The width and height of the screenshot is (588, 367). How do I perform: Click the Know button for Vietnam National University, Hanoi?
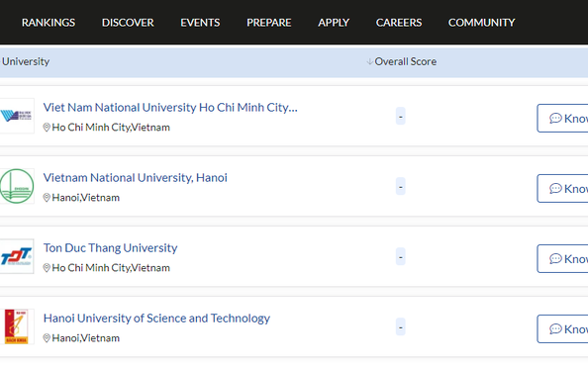click(x=562, y=188)
